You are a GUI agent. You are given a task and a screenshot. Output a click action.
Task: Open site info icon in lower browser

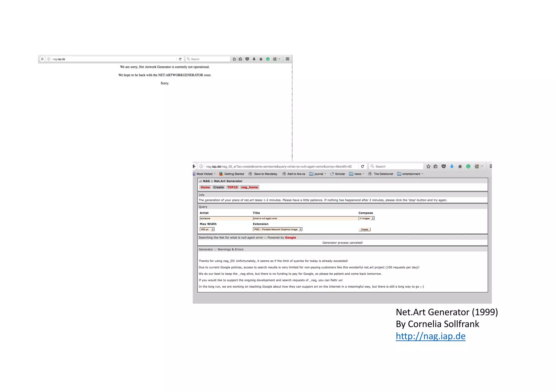coord(201,166)
